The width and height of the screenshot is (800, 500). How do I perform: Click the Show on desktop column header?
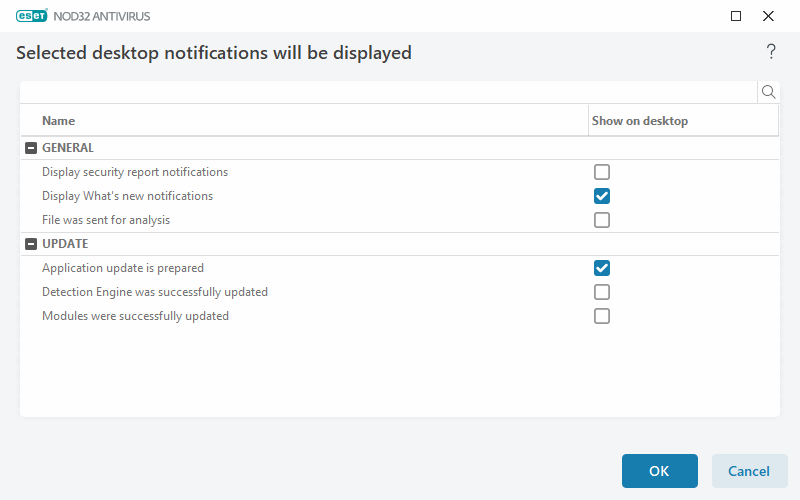click(640, 121)
